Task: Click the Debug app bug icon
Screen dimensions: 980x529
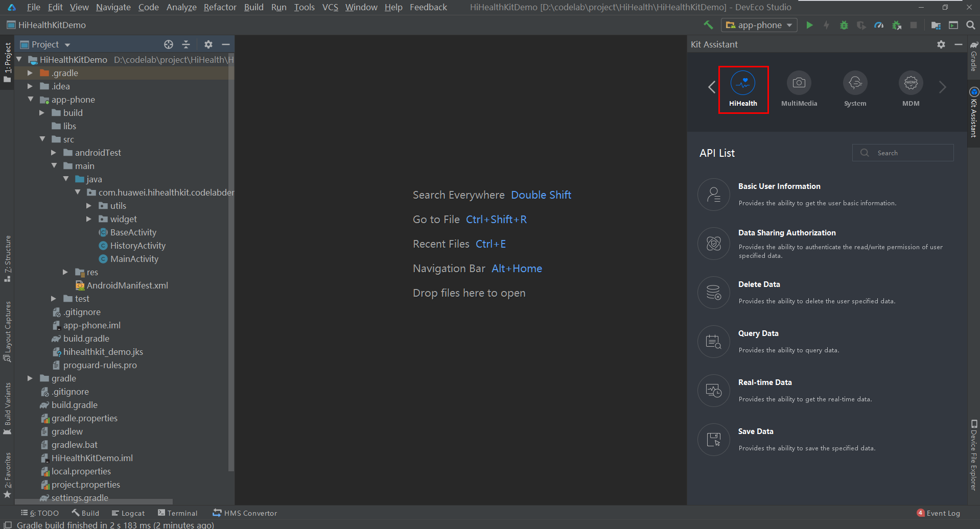Action: (x=844, y=25)
